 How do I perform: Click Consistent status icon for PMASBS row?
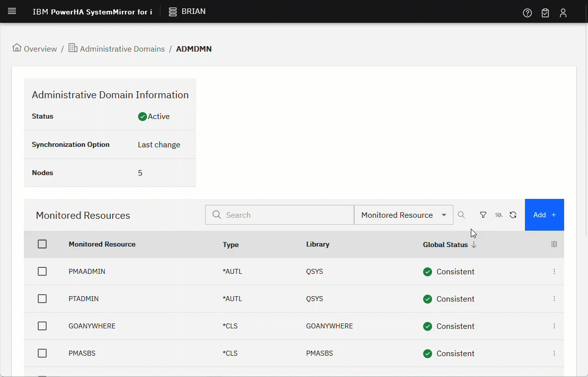tap(428, 353)
